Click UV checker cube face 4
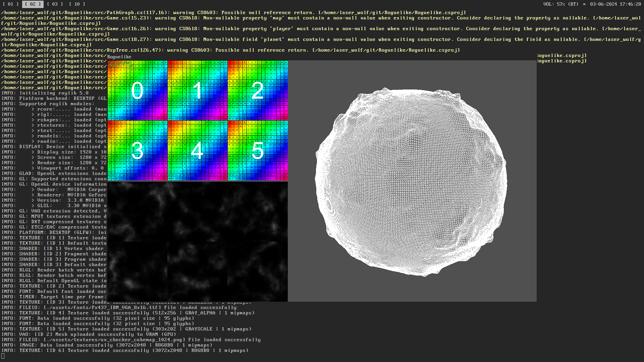Image resolution: width=644 pixels, height=362 pixels. (197, 150)
